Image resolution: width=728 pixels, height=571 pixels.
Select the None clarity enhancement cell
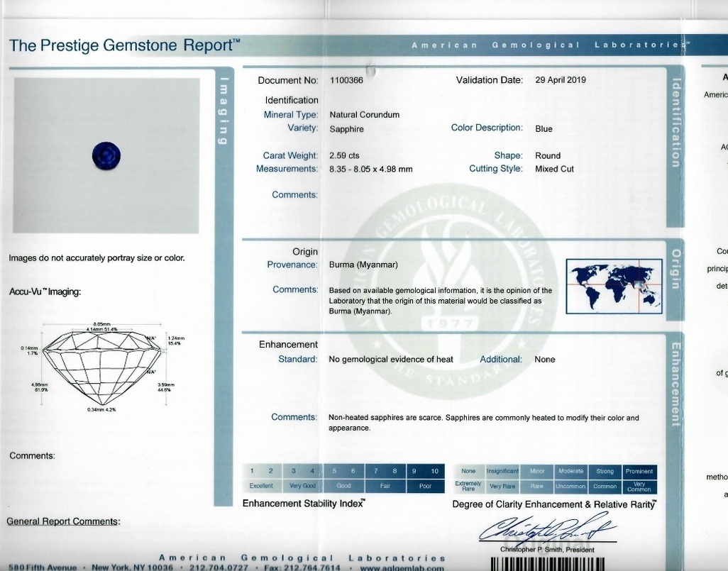(x=468, y=471)
